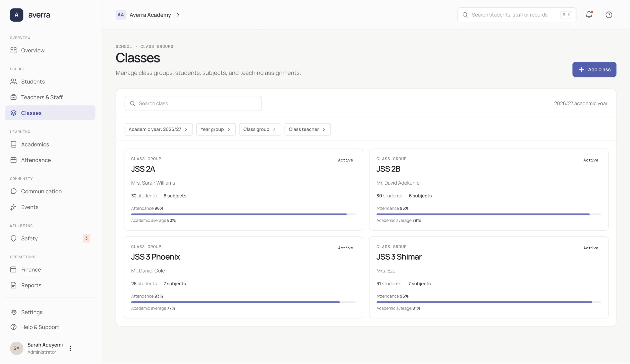Screen dimensions: 630x364
Task: Click the Averra logo badge
Action: (16, 15)
